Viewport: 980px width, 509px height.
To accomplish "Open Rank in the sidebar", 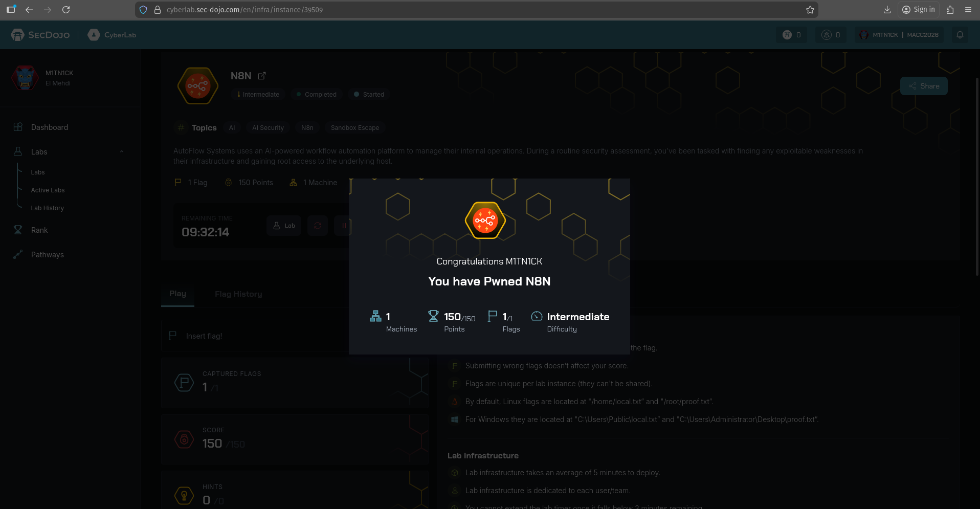I will coord(39,230).
